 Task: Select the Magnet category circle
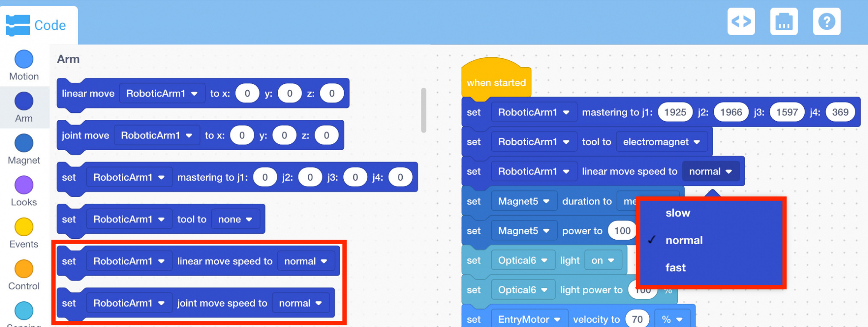click(x=24, y=143)
